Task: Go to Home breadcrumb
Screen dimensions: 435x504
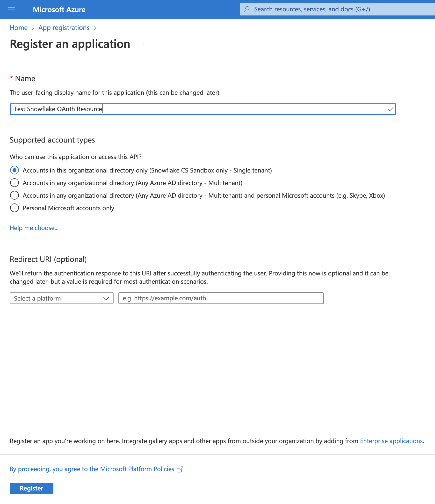Action: [x=19, y=28]
